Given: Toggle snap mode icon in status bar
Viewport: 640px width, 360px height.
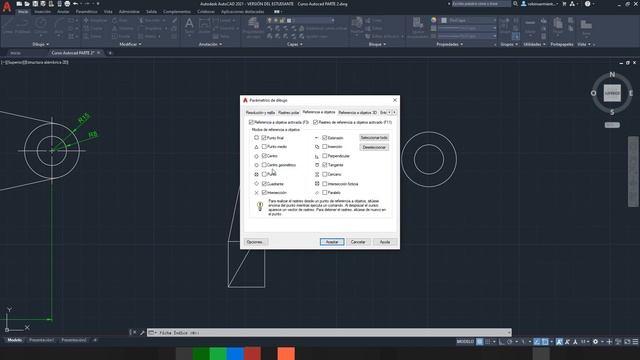Looking at the screenshot, I should click(x=487, y=342).
